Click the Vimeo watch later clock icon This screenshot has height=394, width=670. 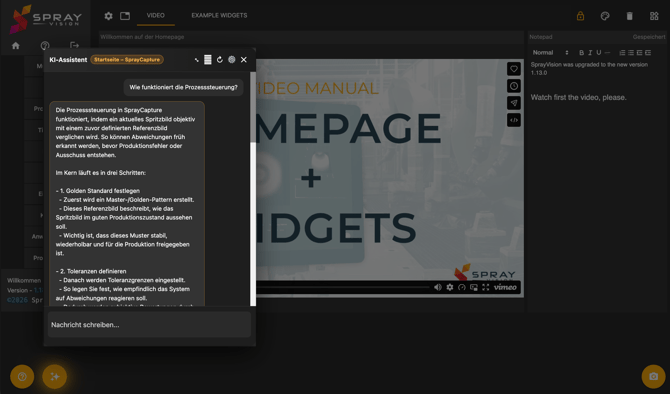point(514,86)
